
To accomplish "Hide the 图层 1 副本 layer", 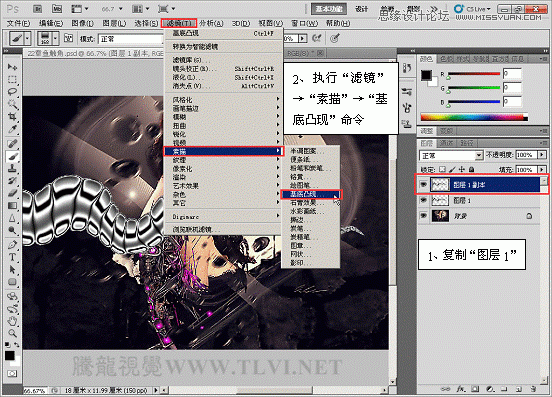I will (423, 184).
